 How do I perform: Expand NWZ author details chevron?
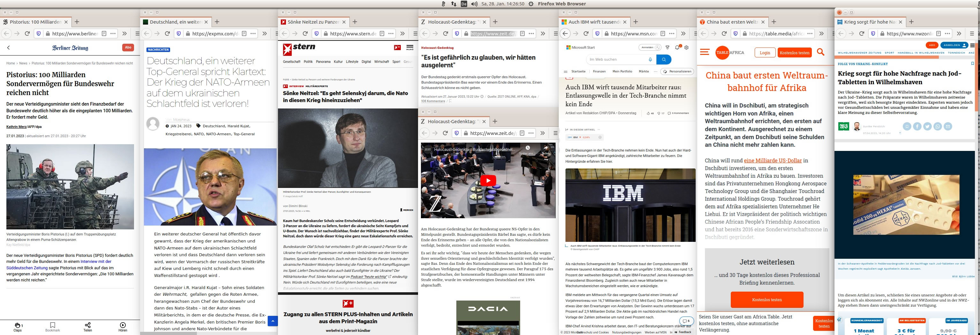coord(900,133)
